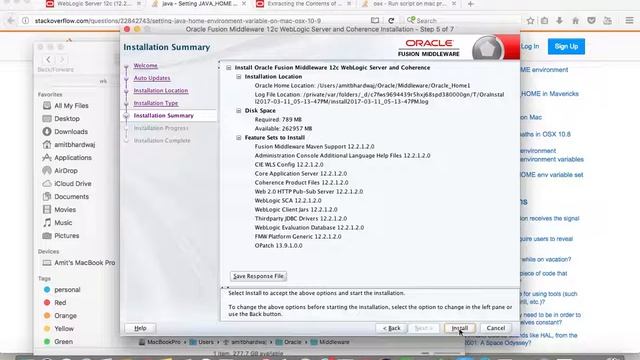
Task: Bookmark page with star icon
Action: [530, 20]
